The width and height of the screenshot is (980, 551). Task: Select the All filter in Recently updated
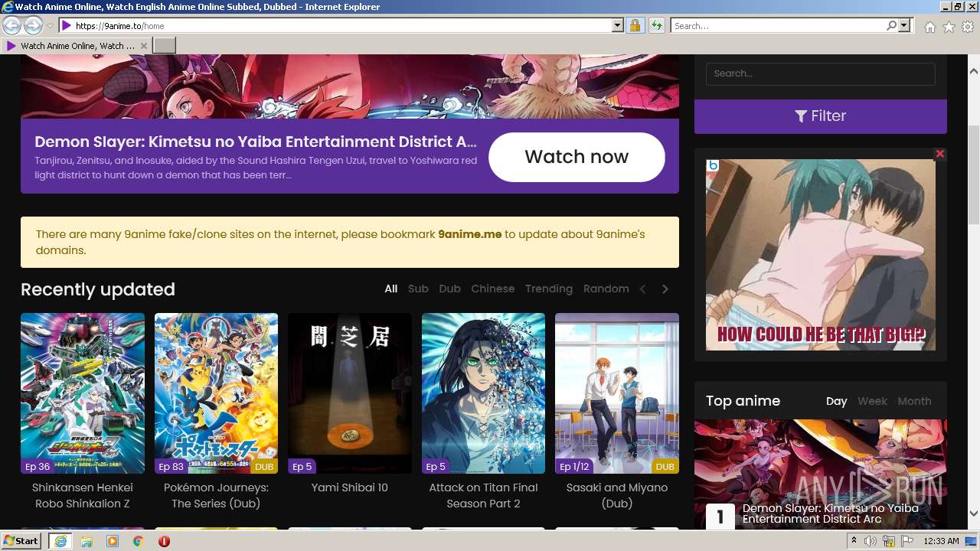click(390, 289)
